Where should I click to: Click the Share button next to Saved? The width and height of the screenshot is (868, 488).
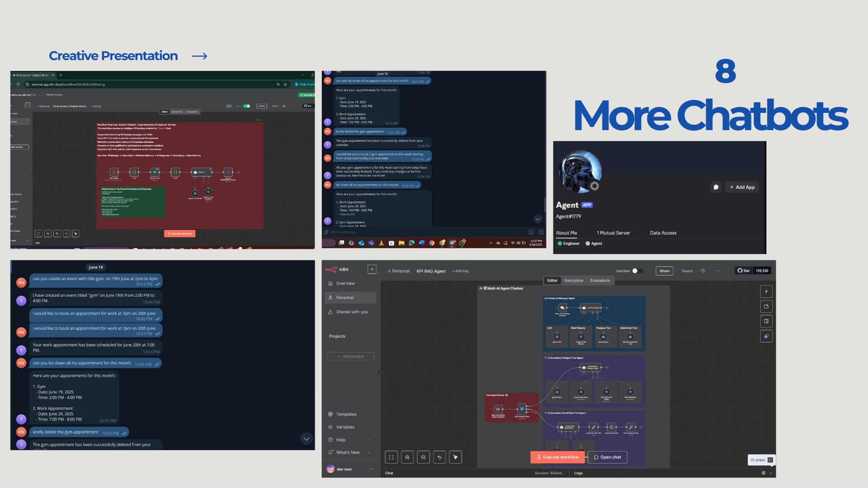point(664,271)
